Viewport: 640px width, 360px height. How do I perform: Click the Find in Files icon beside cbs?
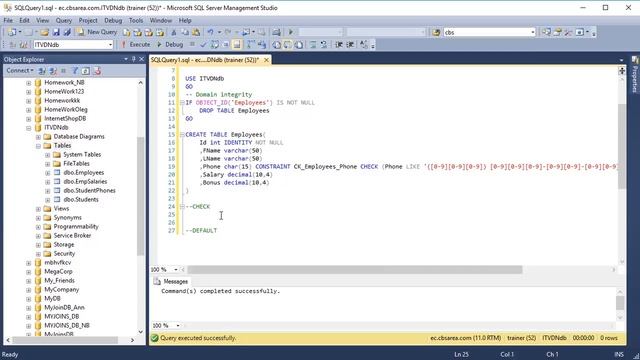click(x=436, y=32)
